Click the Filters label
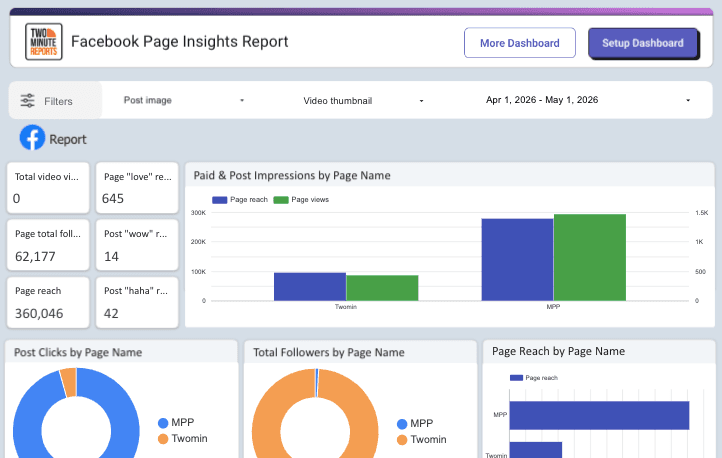 58,101
